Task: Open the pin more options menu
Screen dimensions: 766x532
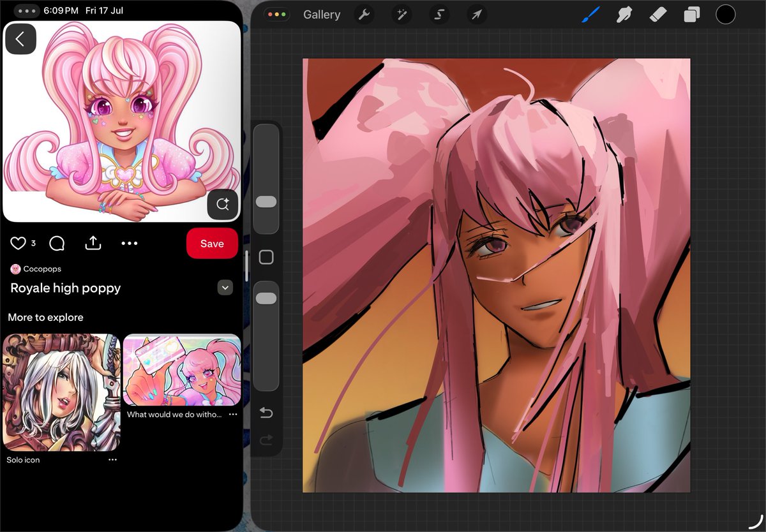Action: 130,243
